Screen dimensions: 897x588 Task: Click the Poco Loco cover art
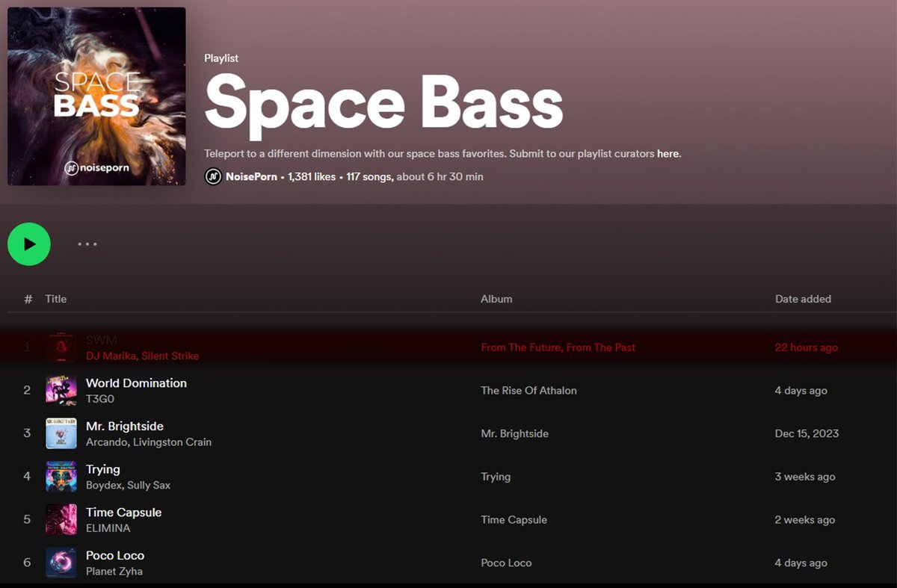point(61,563)
